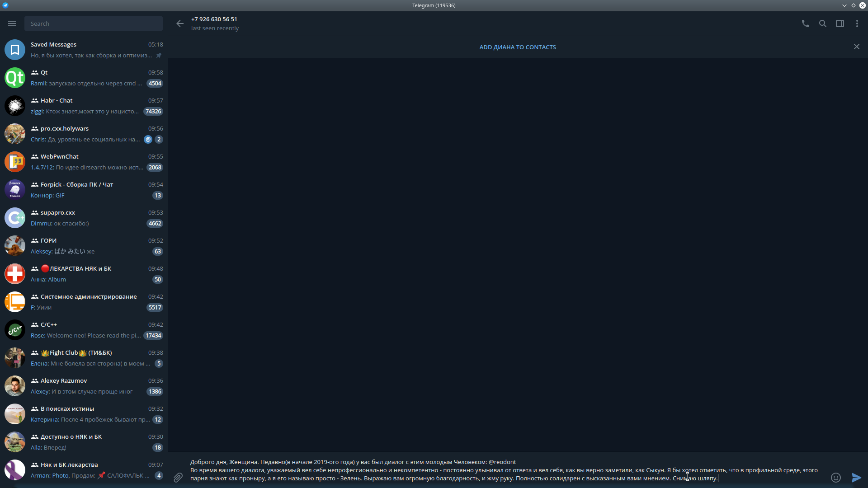Open the three-dot chat options menu
This screenshot has height=488, width=868.
tap(857, 23)
